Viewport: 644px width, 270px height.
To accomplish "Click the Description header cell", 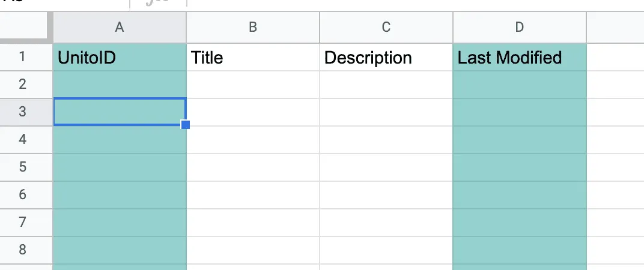I will [386, 57].
